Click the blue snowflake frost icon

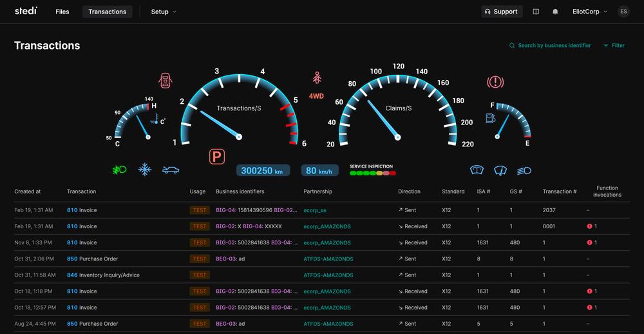pyautogui.click(x=145, y=170)
